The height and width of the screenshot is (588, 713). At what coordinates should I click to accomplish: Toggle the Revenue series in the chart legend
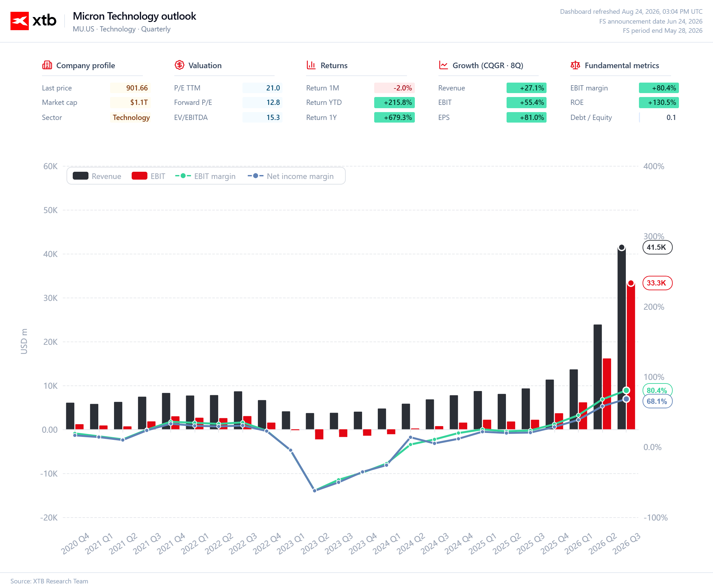[x=97, y=176]
